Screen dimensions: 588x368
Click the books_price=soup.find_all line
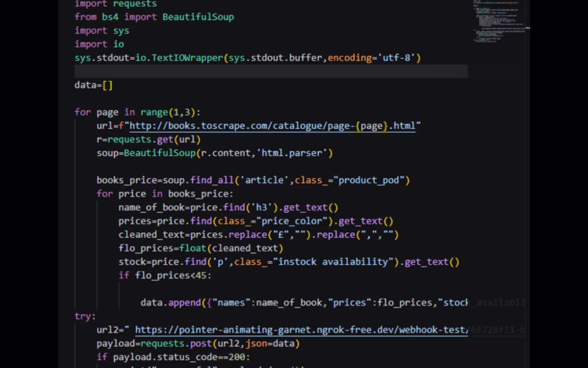[253, 180]
